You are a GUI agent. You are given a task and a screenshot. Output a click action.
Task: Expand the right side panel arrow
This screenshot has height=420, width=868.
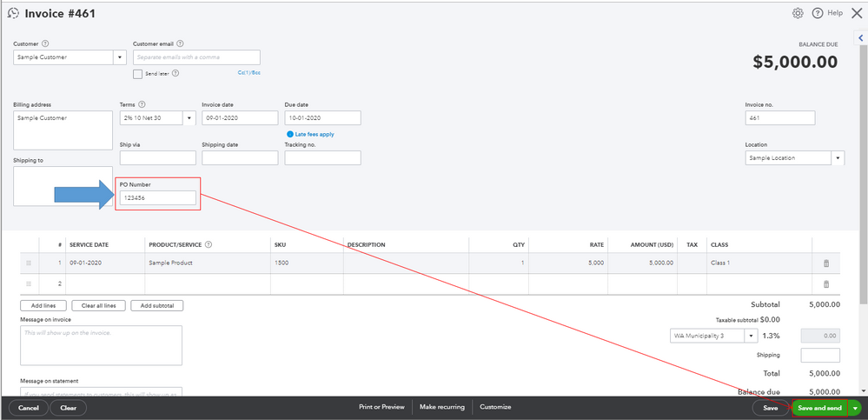coord(861,37)
